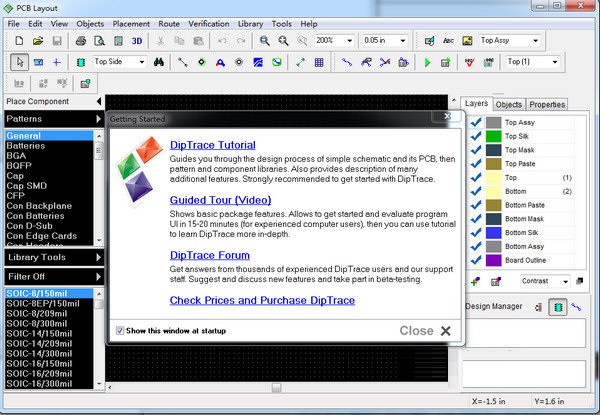
Task: Expand the Patterns panel arrow
Action: pos(98,119)
